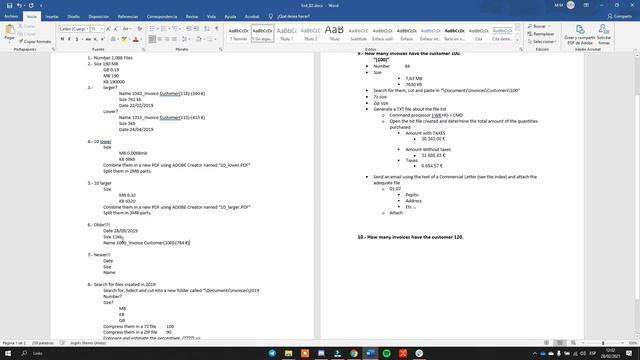The width and height of the screenshot is (640, 360).
Task: Open Word from the Windows taskbar
Action: [x=371, y=353]
